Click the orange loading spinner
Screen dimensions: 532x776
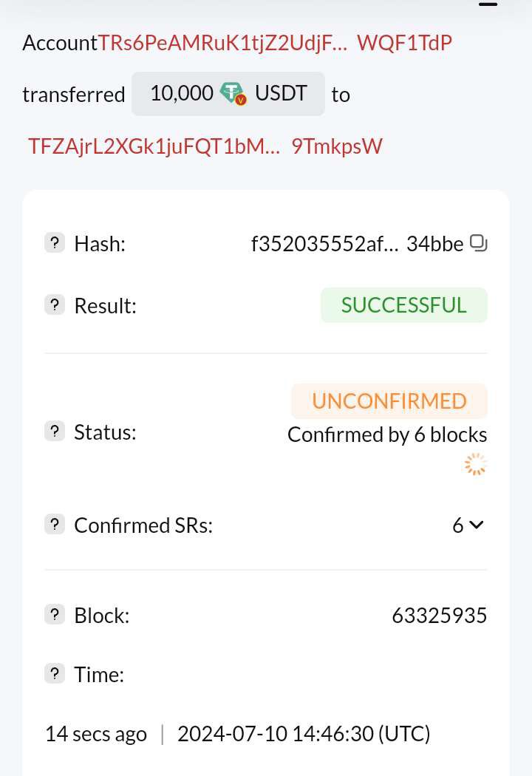[x=476, y=464]
